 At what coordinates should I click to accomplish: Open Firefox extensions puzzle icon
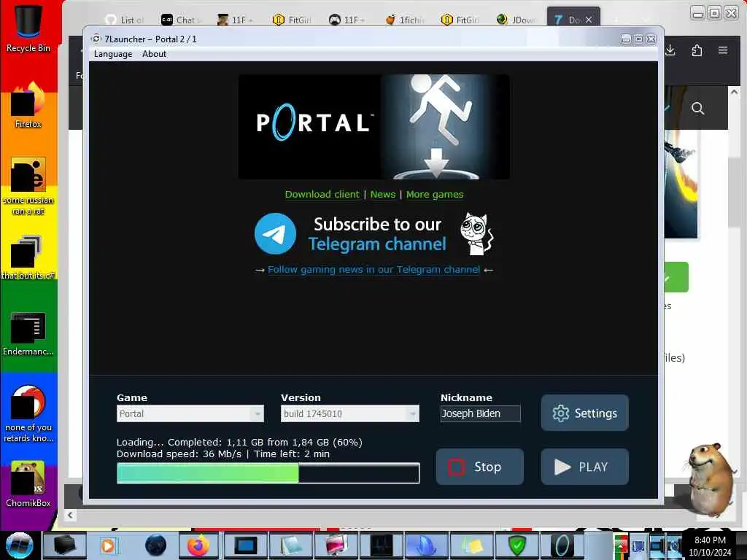click(x=697, y=50)
